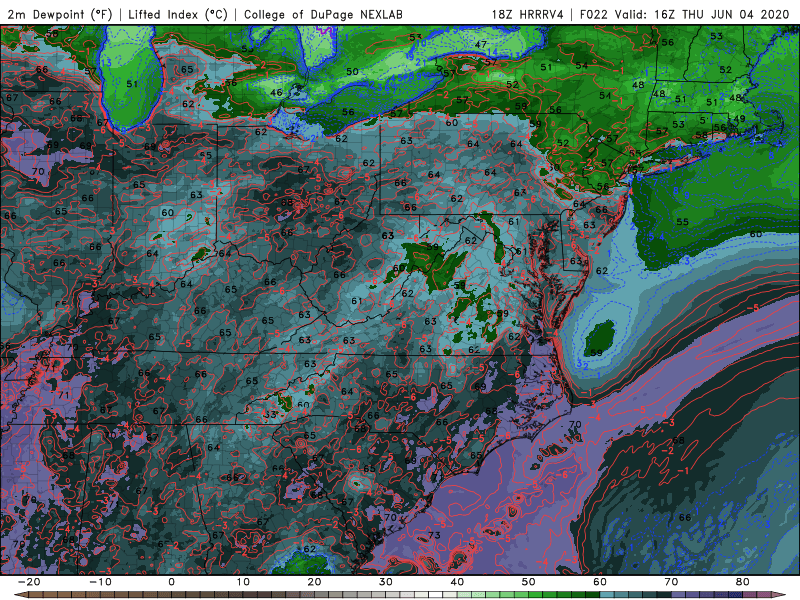
Task: Click the 40 label on the color scale
Action: (457, 582)
